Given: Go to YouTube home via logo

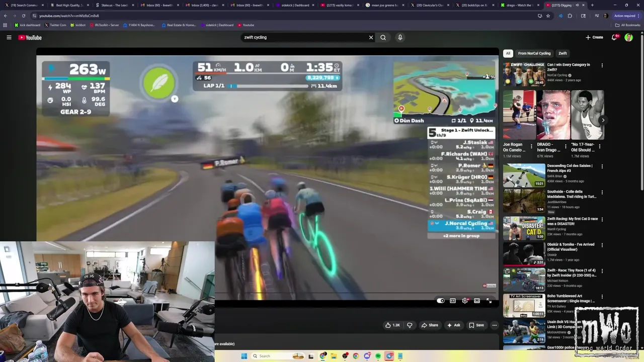Looking at the screenshot, I should [x=30, y=38].
